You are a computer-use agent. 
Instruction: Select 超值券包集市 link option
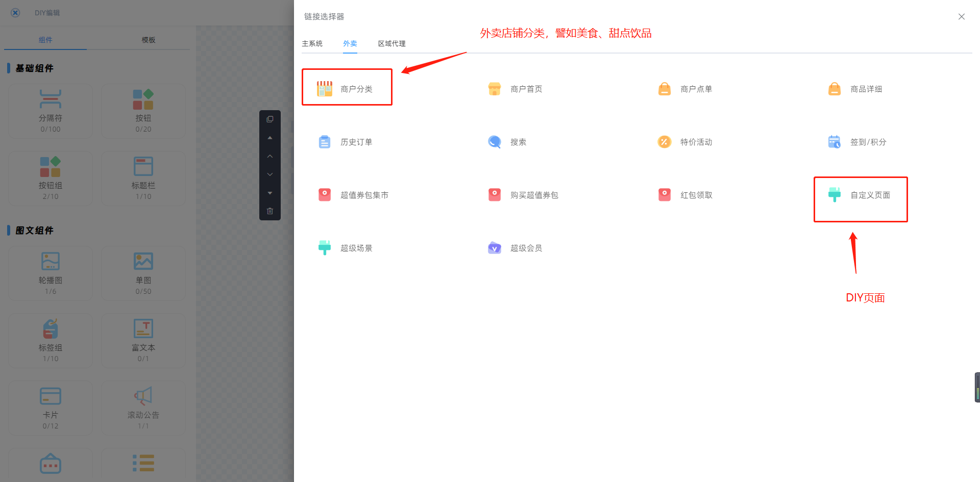click(364, 195)
